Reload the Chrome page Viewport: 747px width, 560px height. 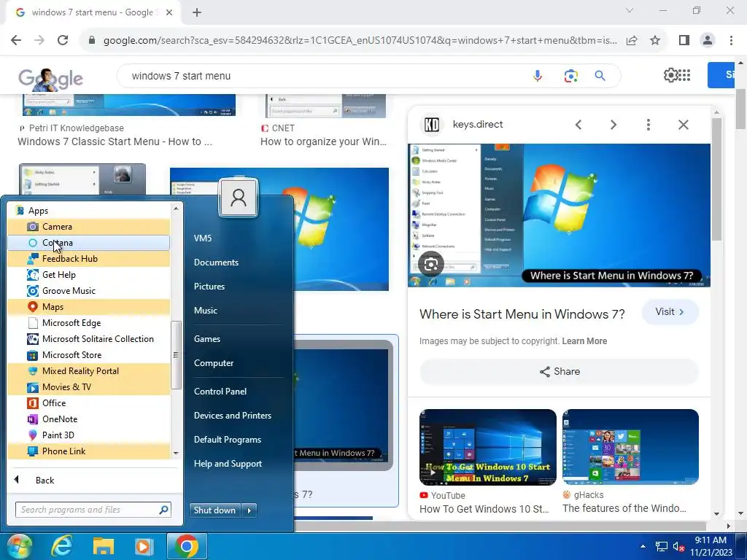coord(63,41)
